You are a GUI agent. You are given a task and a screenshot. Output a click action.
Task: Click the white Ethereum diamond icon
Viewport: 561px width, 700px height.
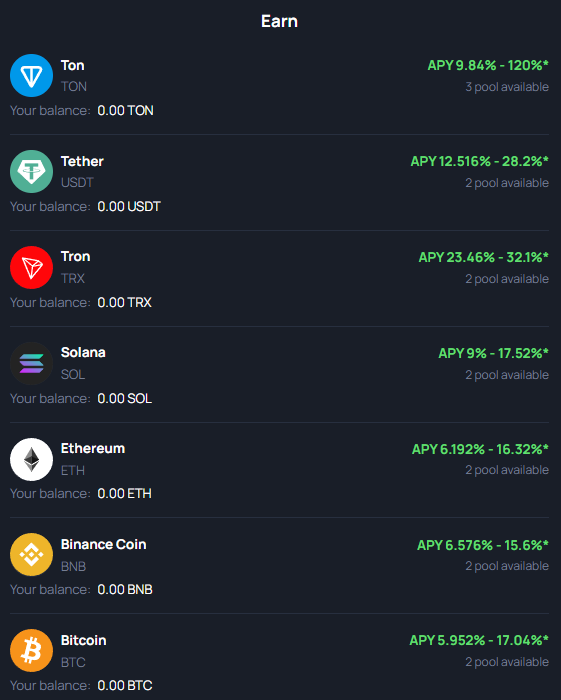(31, 459)
